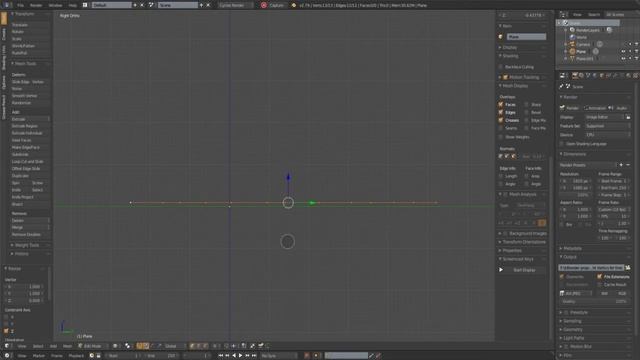Click the Plane name field under Item
The image size is (640, 360).
pyautogui.click(x=526, y=37)
